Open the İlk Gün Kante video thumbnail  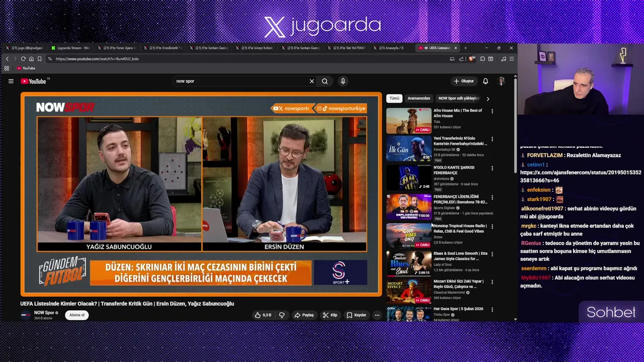409,148
